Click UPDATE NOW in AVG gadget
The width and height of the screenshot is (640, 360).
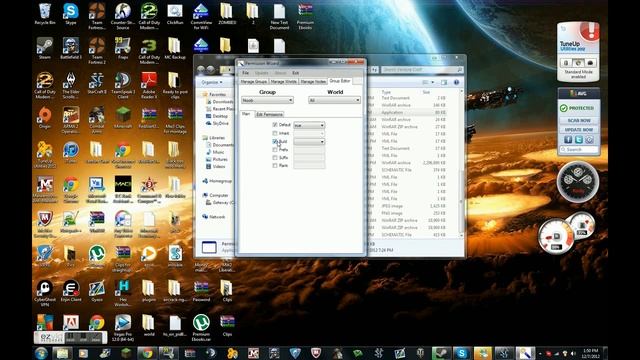pos(579,130)
